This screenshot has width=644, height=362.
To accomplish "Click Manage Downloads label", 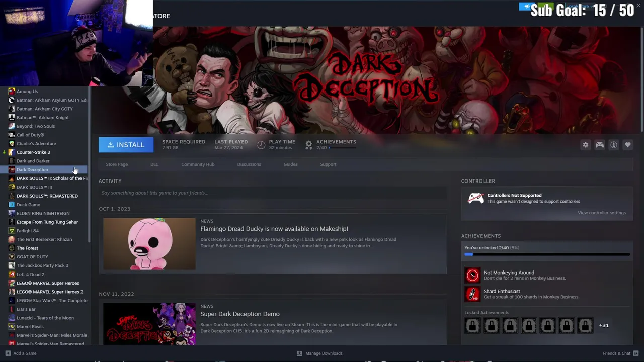I will (324, 353).
